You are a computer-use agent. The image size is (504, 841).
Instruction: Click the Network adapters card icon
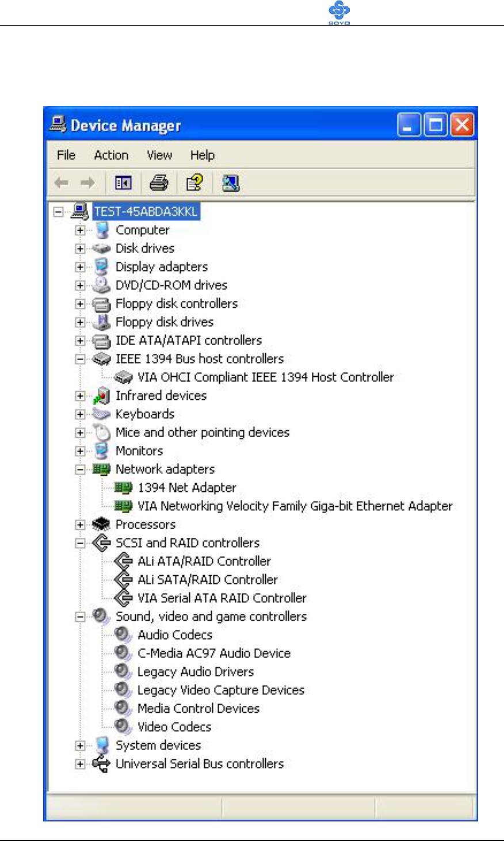coord(101,469)
